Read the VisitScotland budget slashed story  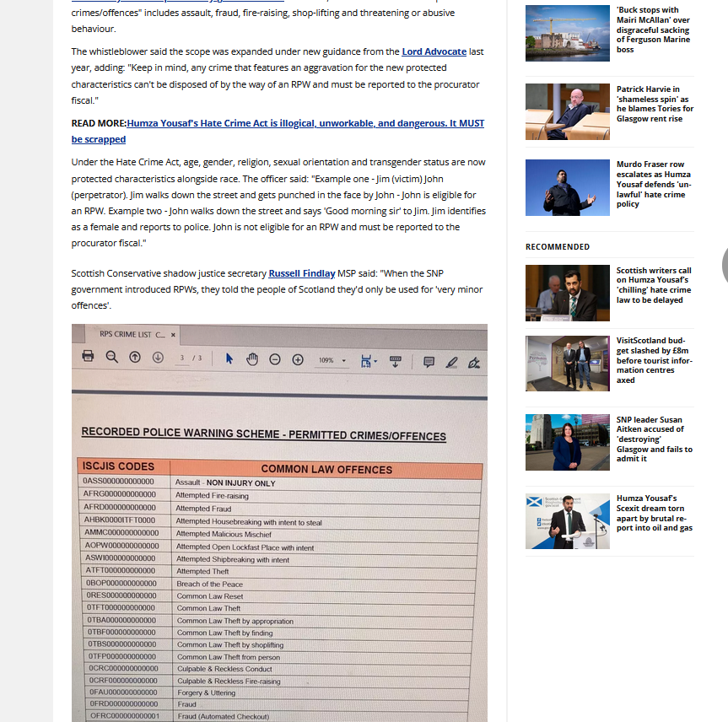click(654, 360)
